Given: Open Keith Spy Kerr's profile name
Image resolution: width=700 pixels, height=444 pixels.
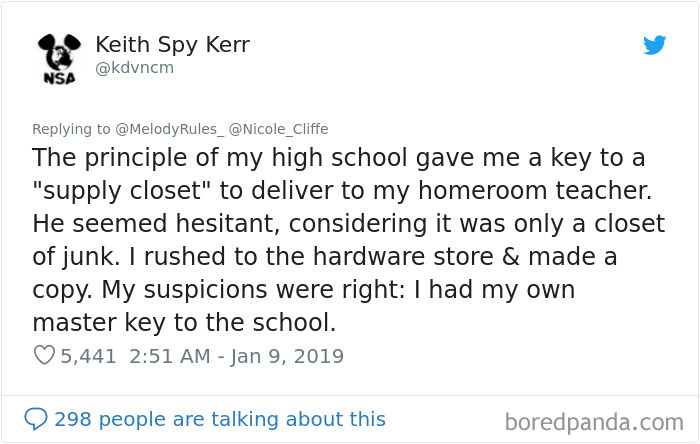Looking at the screenshot, I should point(172,45).
